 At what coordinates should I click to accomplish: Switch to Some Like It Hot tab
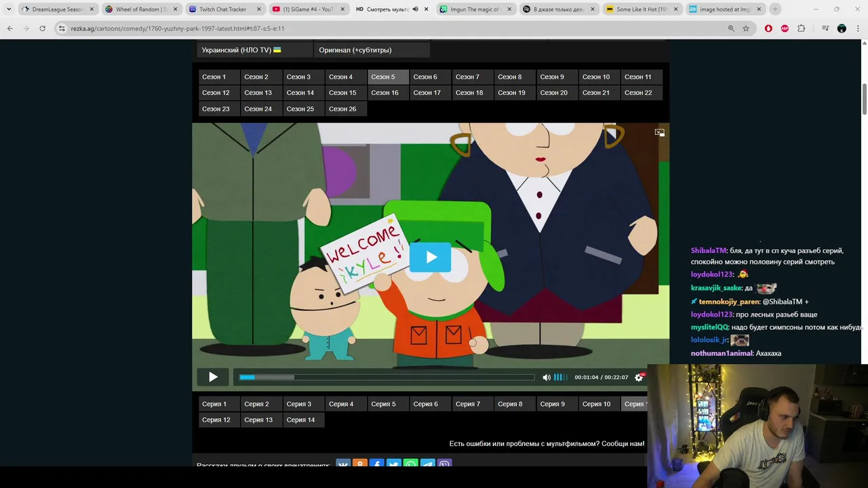coord(641,9)
